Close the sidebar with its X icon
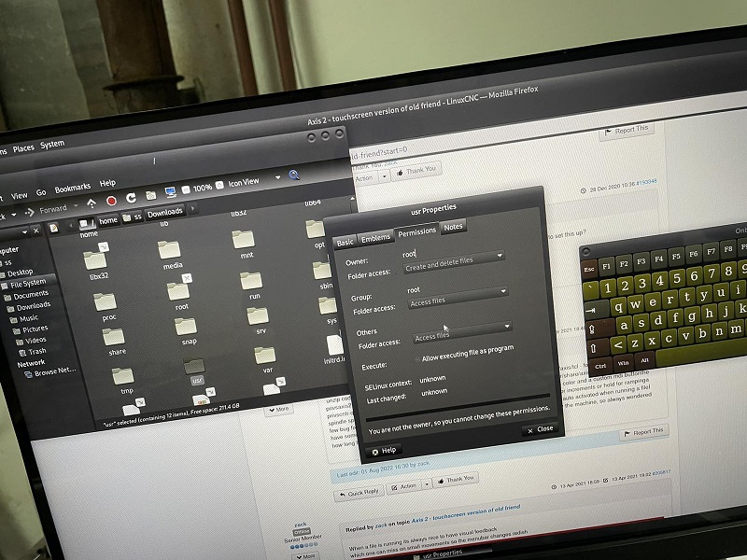The width and height of the screenshot is (747, 560). pos(36,231)
